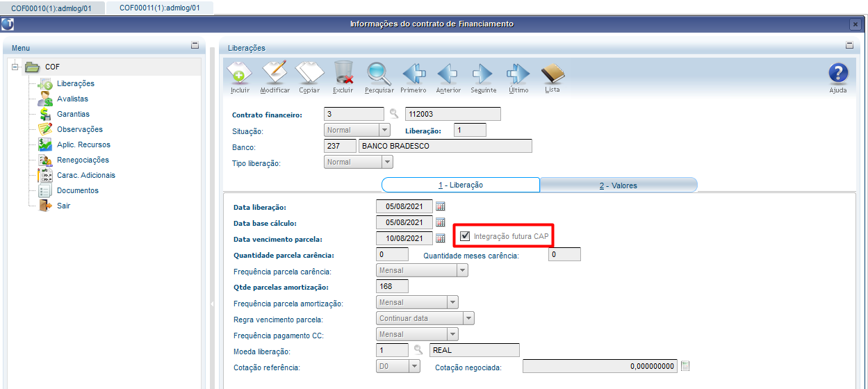This screenshot has height=389, width=868.
Task: Minimize the Menu panel
Action: click(195, 46)
